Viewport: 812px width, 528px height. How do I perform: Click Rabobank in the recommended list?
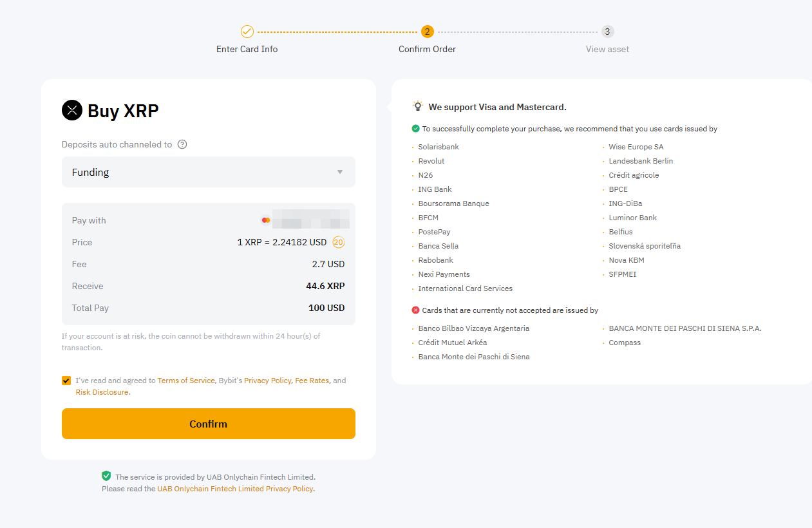tap(436, 260)
